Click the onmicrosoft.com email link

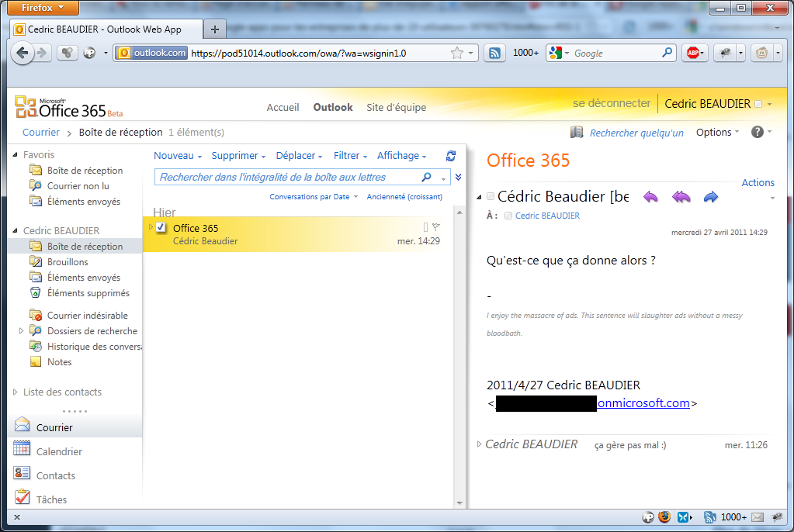pos(643,403)
